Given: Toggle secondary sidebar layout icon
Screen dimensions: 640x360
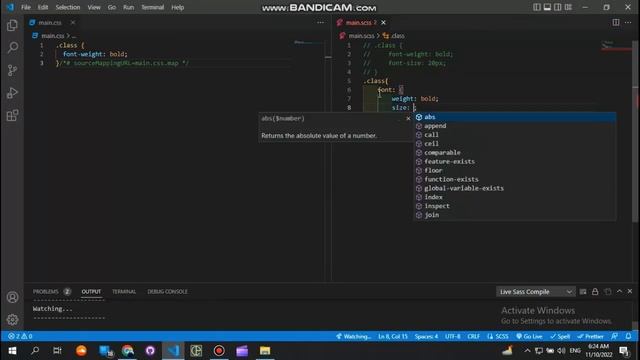Looking at the screenshot, I should tap(558, 7).
